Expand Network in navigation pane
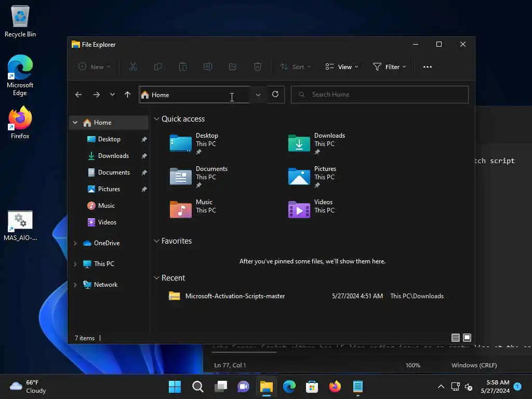Viewport: 532px width, 399px height. (x=75, y=285)
